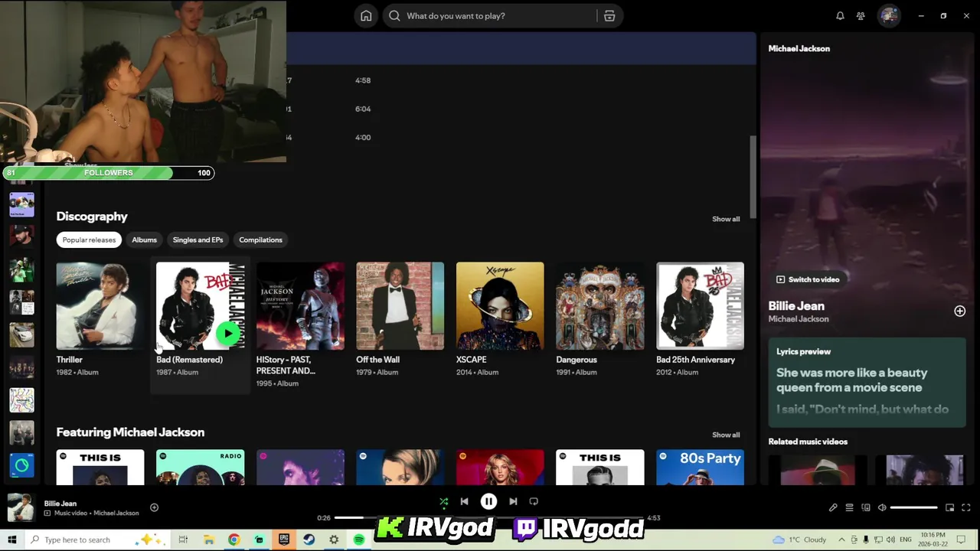Open Task View on the taskbar

[183, 540]
